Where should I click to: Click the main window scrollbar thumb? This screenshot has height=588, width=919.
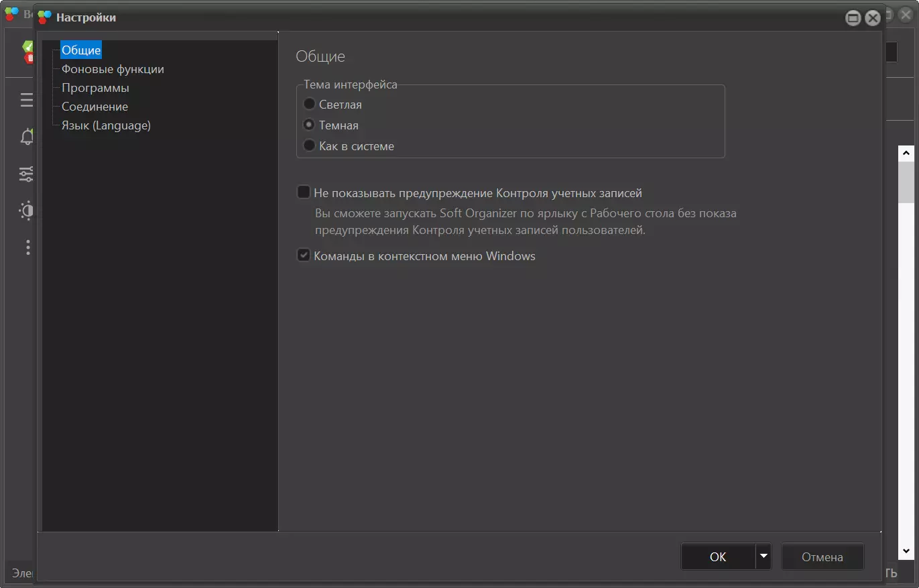pyautogui.click(x=906, y=182)
